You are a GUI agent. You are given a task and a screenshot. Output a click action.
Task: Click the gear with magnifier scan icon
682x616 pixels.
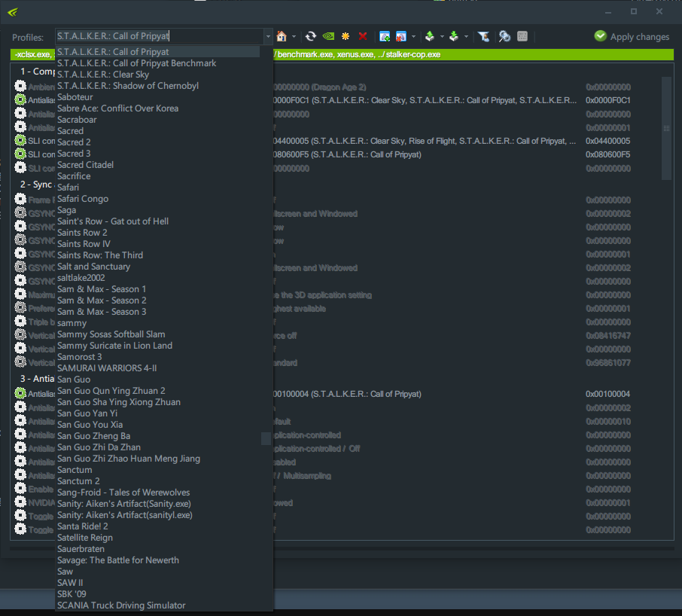point(504,37)
